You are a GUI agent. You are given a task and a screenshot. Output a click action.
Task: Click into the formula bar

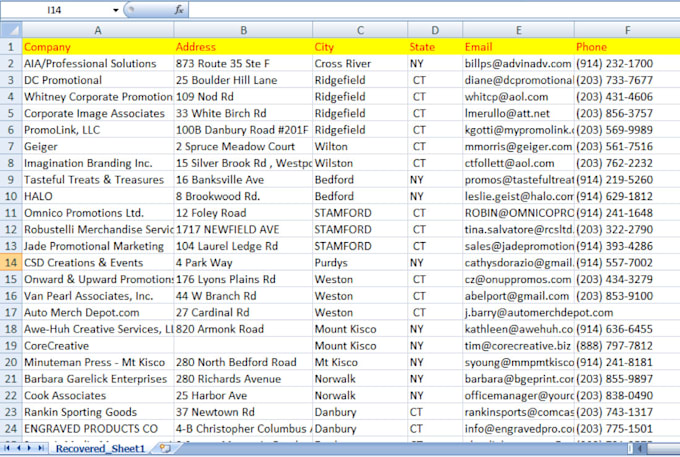(434, 10)
